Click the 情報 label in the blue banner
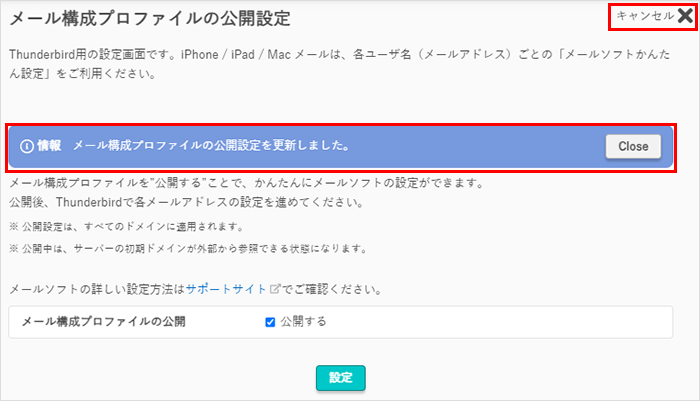The height and width of the screenshot is (401, 700). pyautogui.click(x=49, y=146)
